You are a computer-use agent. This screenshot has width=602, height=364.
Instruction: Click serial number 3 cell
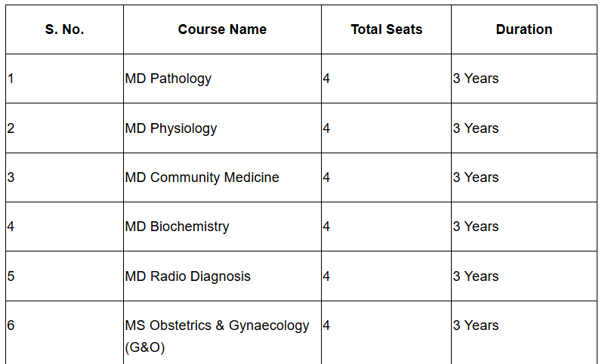point(11,177)
